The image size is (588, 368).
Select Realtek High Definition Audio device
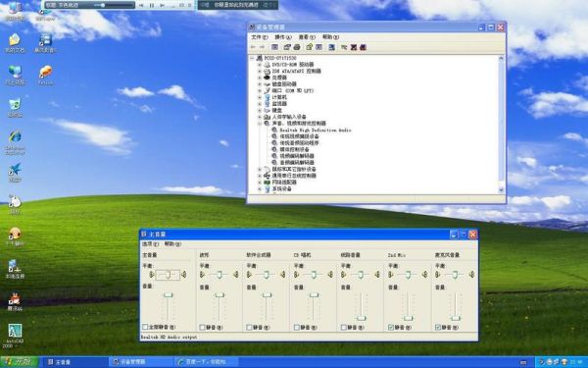pos(316,130)
